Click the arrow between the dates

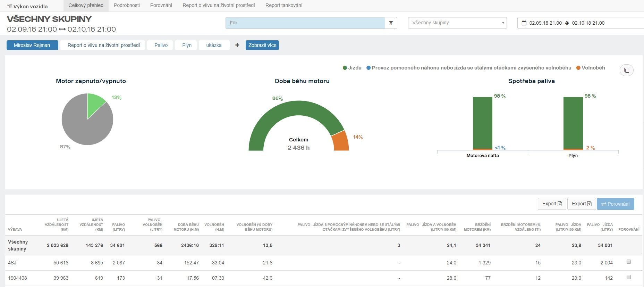pyautogui.click(x=567, y=23)
